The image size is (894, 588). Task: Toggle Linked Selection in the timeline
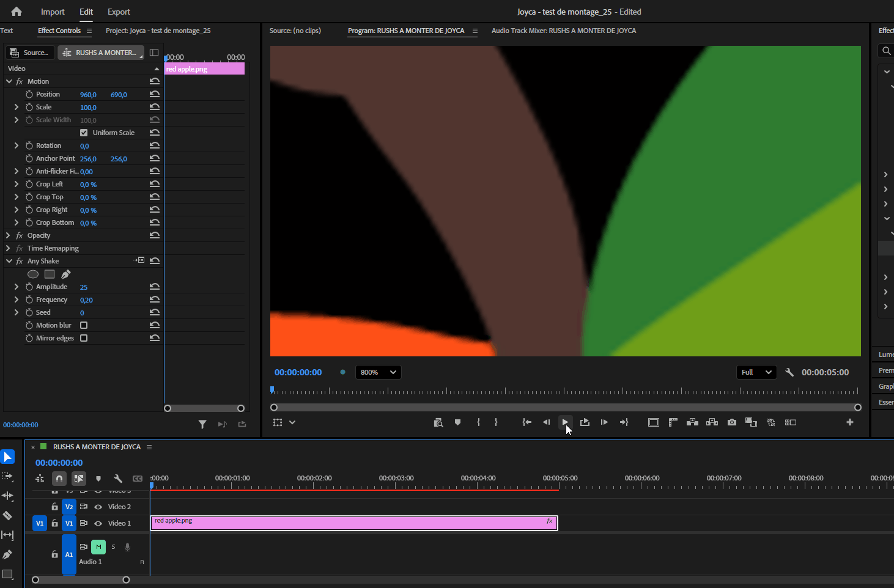pos(79,479)
